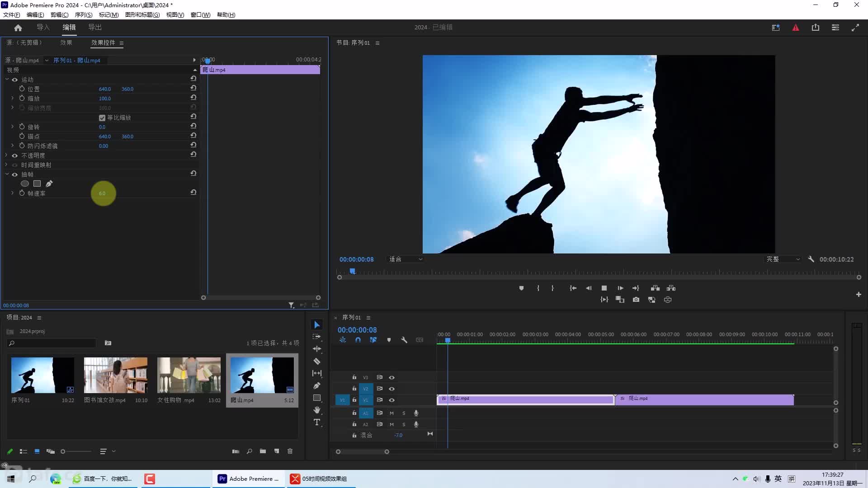Toggle V1 track lock
Image resolution: width=868 pixels, height=488 pixels.
354,400
